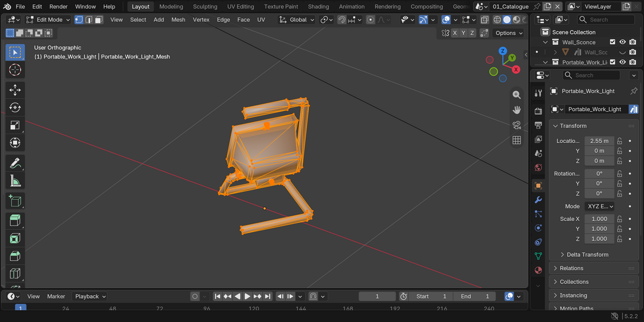Viewport: 644px width, 322px height.
Task: Switch to the UV Editing workspace tab
Action: (x=240, y=6)
